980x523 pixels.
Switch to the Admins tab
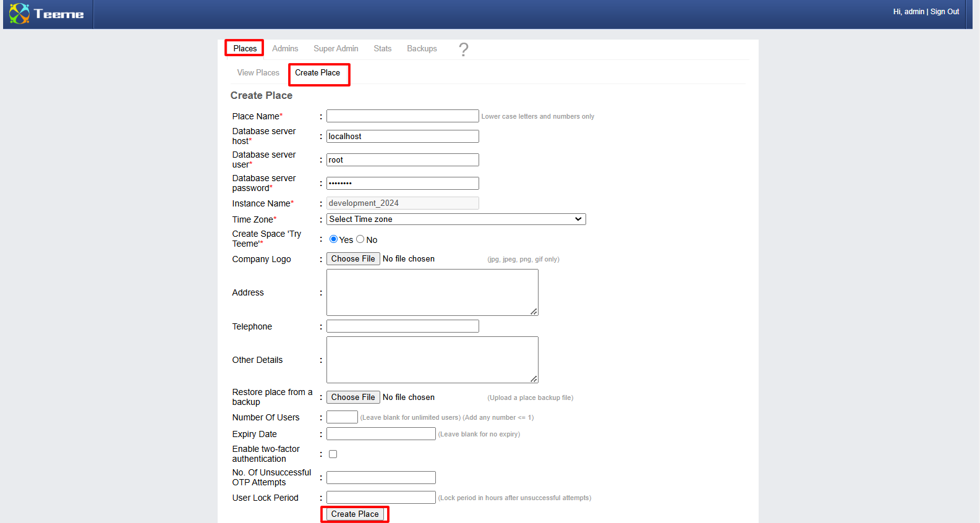pyautogui.click(x=285, y=49)
